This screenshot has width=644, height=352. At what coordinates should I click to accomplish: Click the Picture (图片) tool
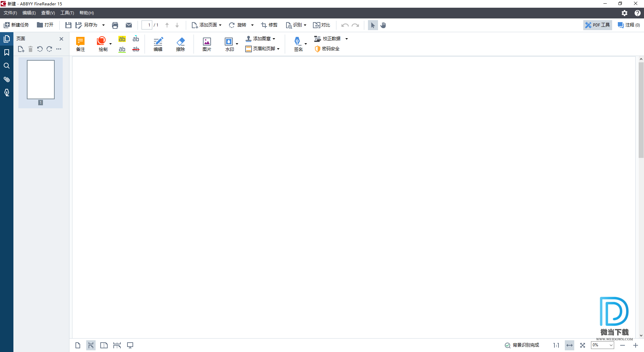[x=207, y=44]
